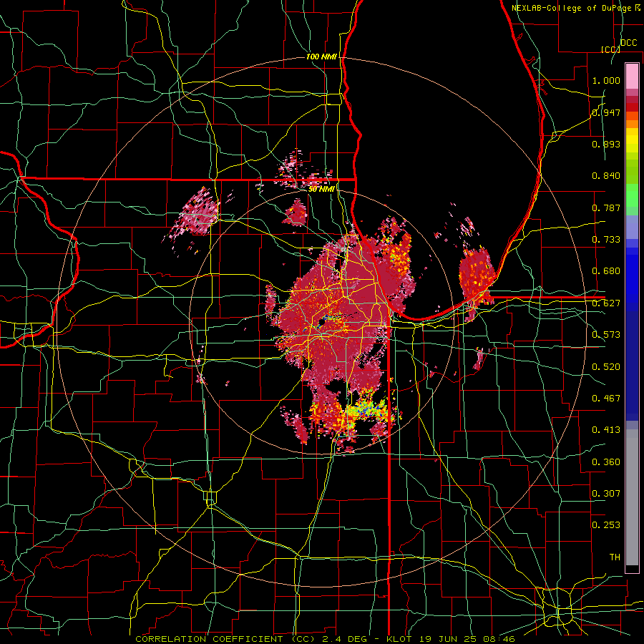Click the 0.627 scale value
Screen dimensions: 644x644
coord(606,303)
